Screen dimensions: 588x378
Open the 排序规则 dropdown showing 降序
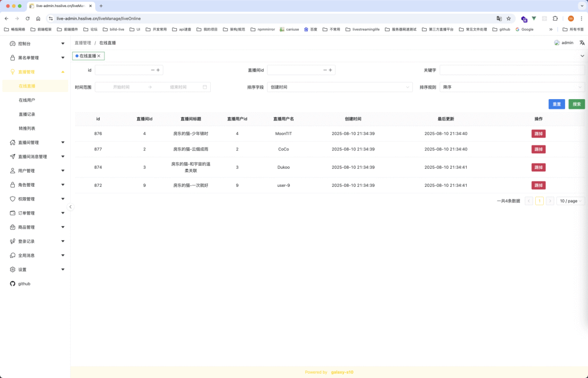(x=512, y=87)
